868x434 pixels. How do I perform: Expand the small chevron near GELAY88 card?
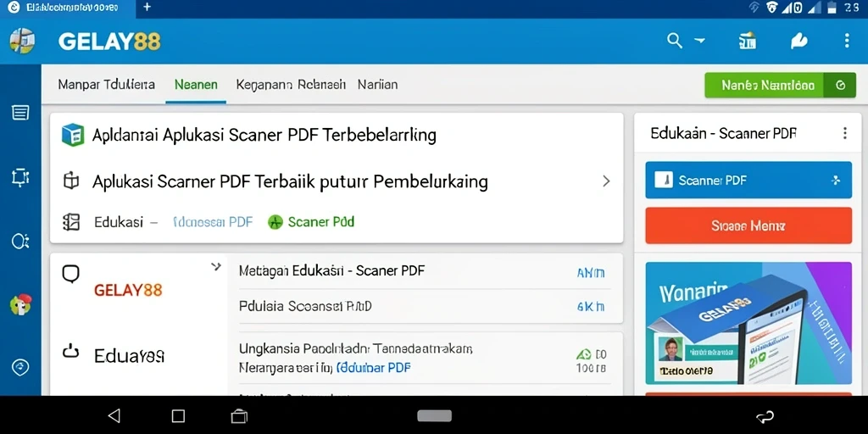click(x=216, y=267)
